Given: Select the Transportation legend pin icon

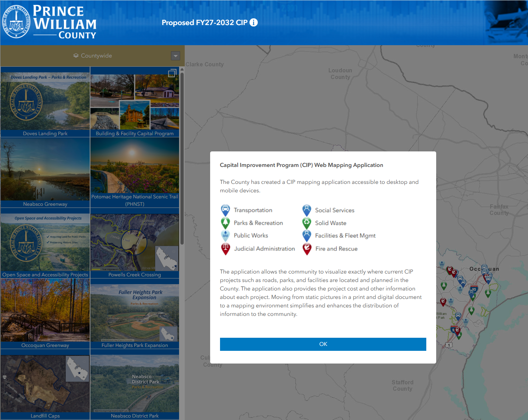Looking at the screenshot, I should point(225,210).
